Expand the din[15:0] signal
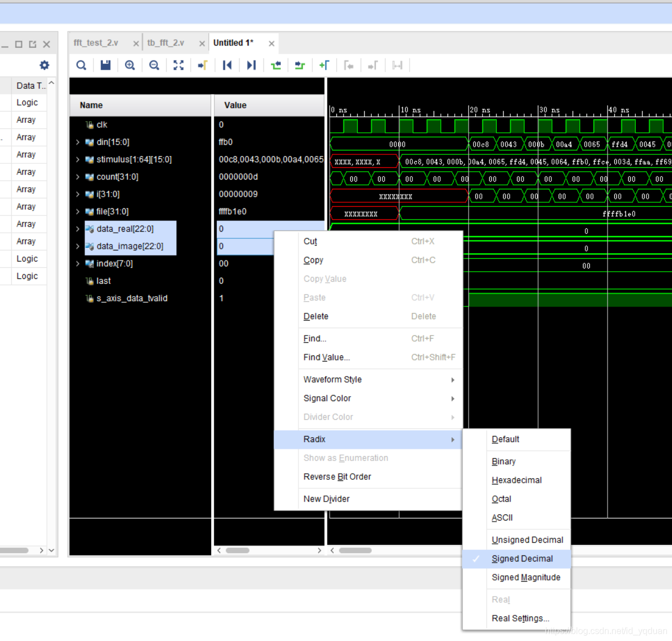672x641 pixels. pyautogui.click(x=78, y=142)
